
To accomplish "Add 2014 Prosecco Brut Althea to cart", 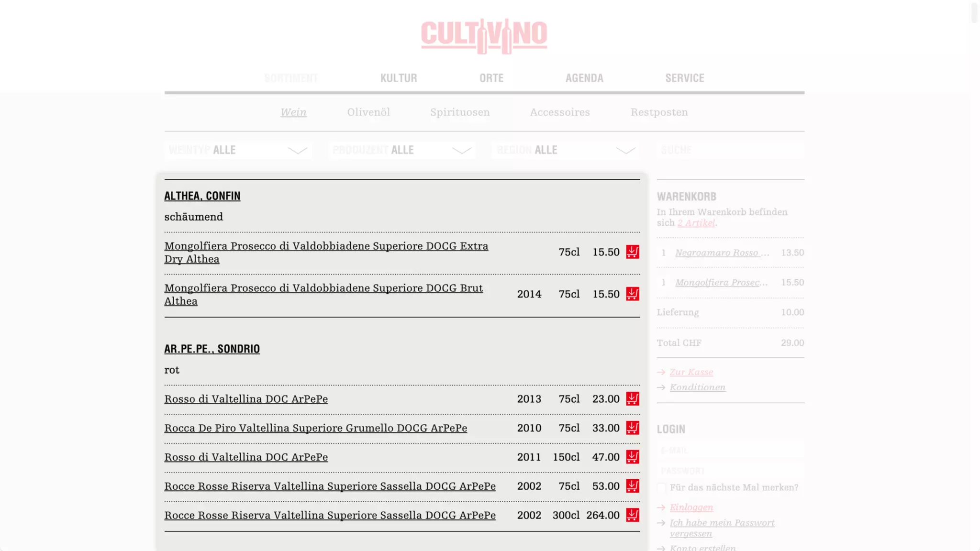I will tap(633, 294).
